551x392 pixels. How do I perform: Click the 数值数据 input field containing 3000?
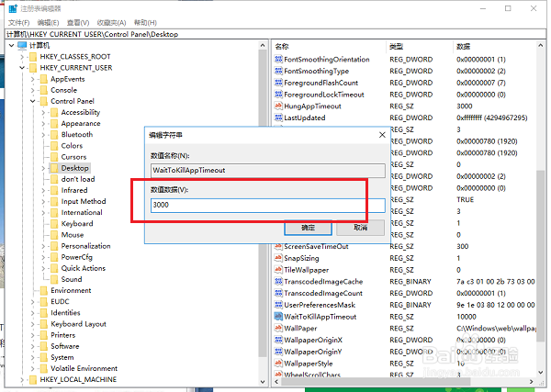[268, 205]
